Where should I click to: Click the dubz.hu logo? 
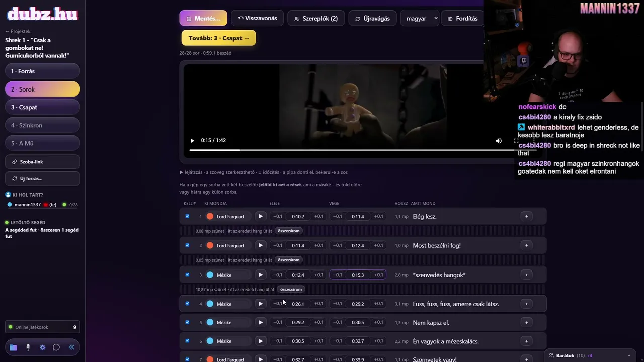pyautogui.click(x=42, y=14)
